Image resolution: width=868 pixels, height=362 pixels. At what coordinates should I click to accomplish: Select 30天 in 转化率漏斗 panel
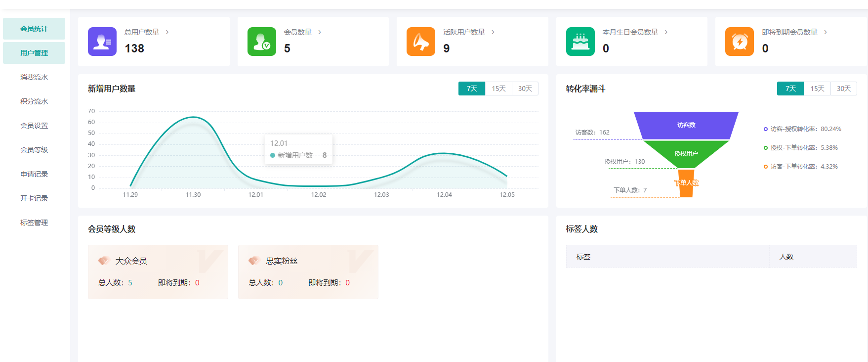pos(844,89)
